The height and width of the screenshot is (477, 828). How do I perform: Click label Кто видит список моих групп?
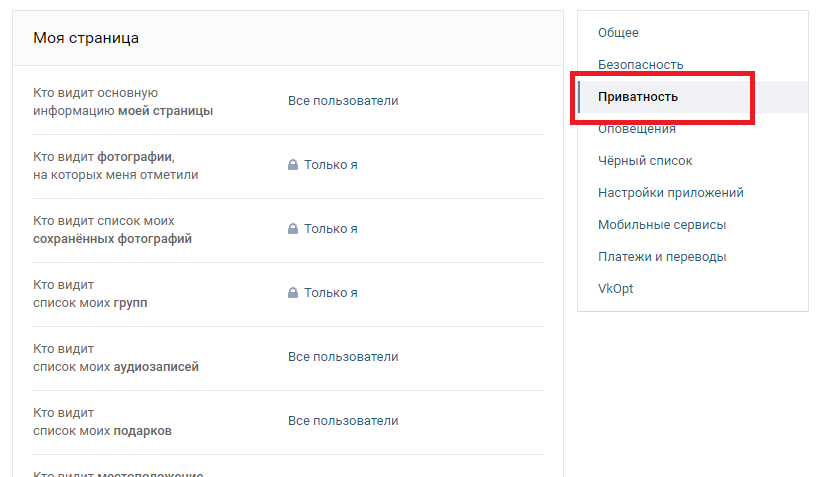click(90, 294)
